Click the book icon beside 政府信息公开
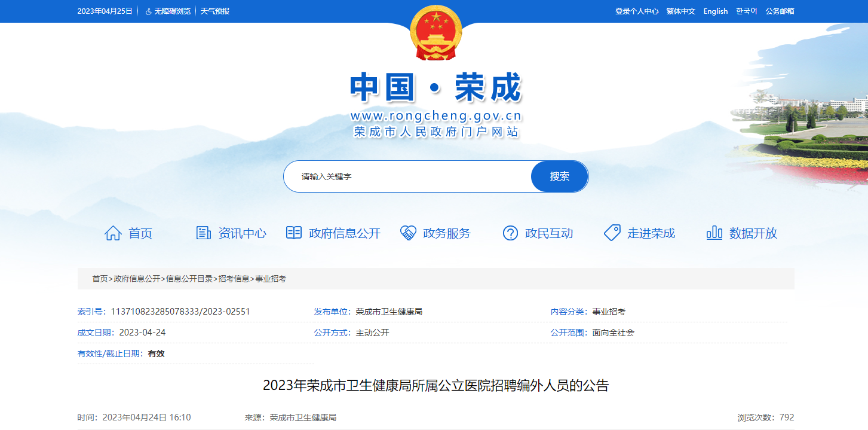Viewport: 868px width, 430px height. click(294, 233)
